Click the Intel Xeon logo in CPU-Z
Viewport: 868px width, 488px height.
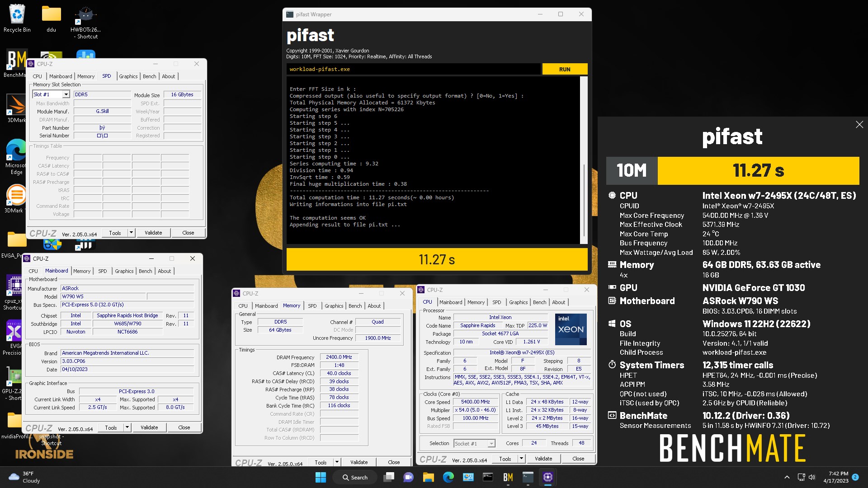click(571, 330)
